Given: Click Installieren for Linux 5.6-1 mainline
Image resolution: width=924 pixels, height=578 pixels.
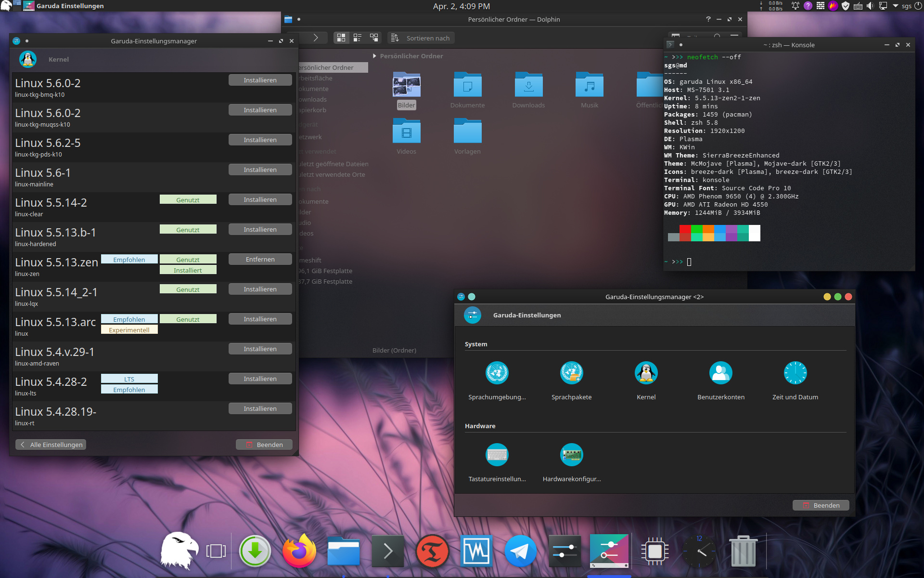Looking at the screenshot, I should [260, 170].
